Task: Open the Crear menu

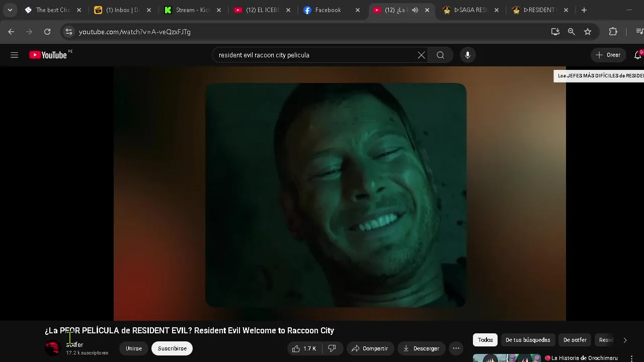Action: point(608,55)
